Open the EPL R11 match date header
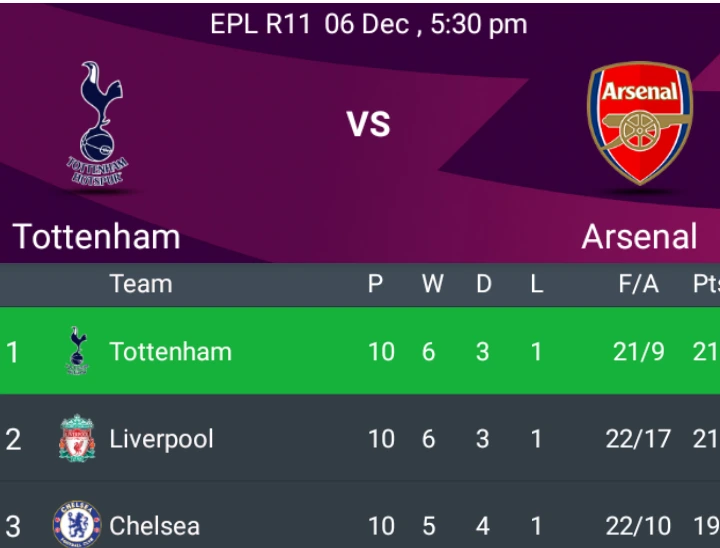 pyautogui.click(x=368, y=25)
